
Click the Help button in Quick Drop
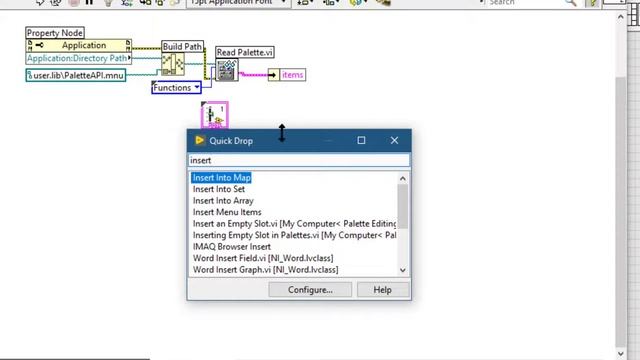(382, 290)
